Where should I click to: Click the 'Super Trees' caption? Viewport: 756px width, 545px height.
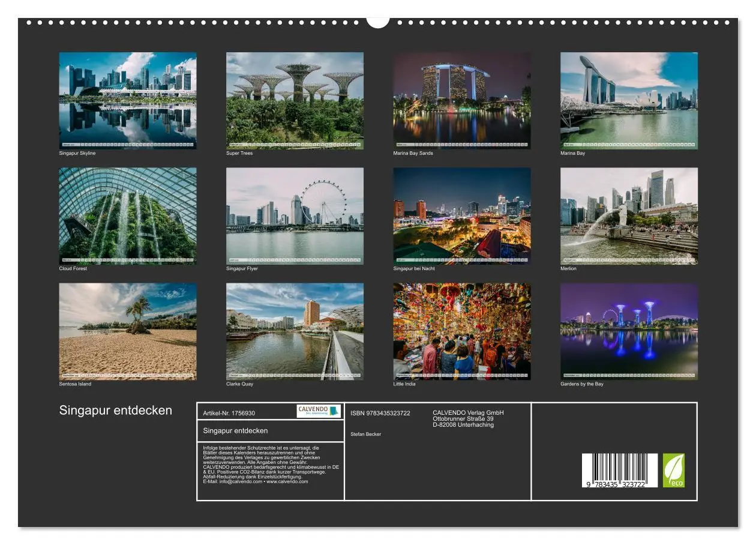239,153
